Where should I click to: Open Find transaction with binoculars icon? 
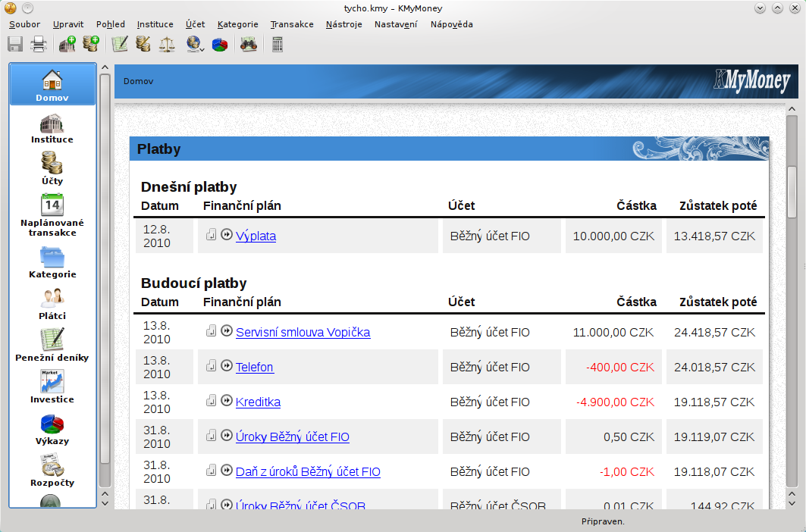248,45
